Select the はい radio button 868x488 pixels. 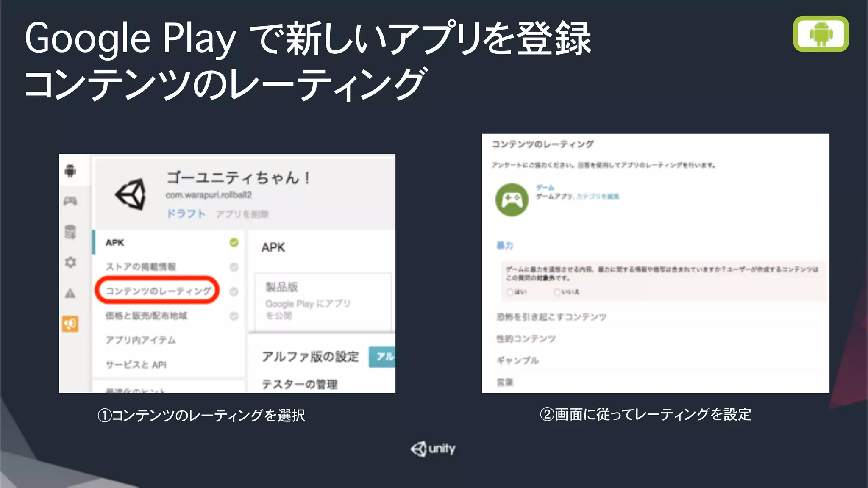point(510,292)
